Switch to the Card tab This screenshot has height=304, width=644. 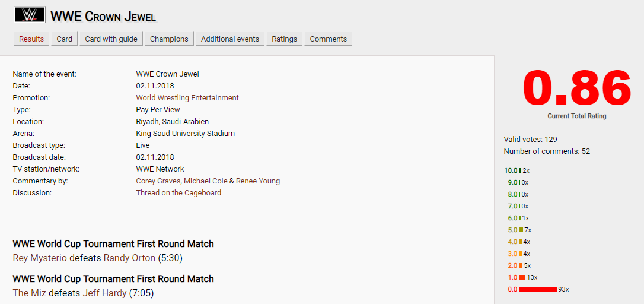click(65, 39)
